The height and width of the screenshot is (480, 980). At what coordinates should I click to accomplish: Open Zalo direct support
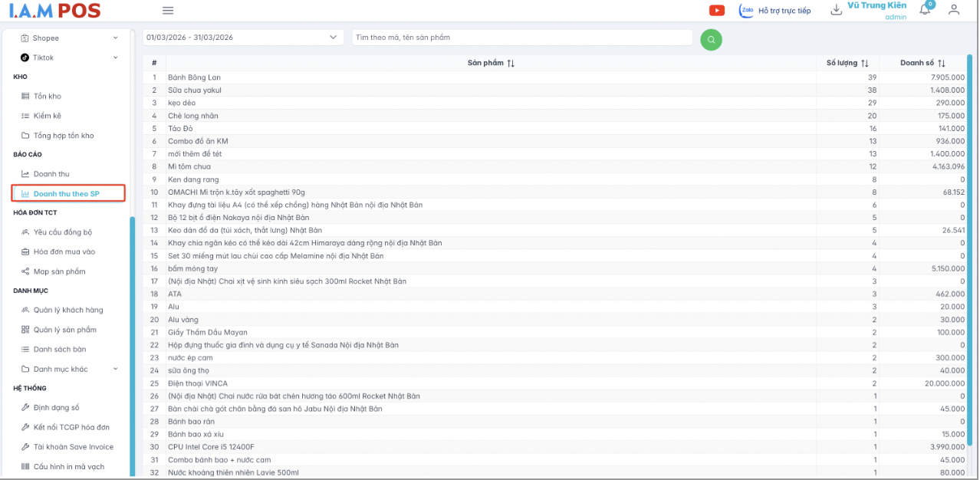(774, 11)
